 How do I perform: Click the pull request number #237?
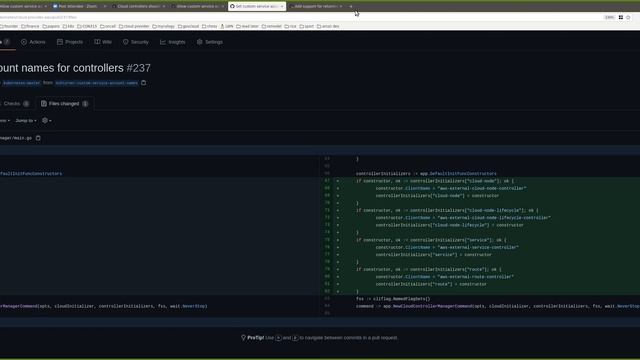pyautogui.click(x=138, y=68)
